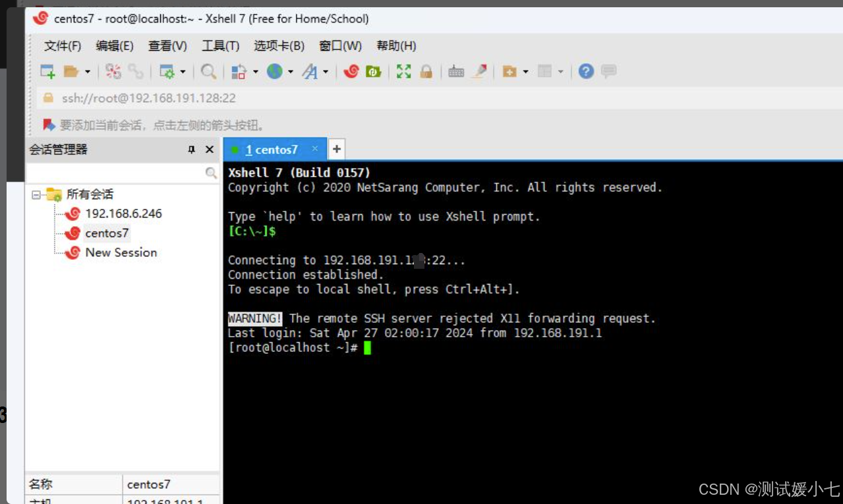The height and width of the screenshot is (504, 843).
Task: Click the color scheme/transfer toolbar icon
Action: coord(239,72)
